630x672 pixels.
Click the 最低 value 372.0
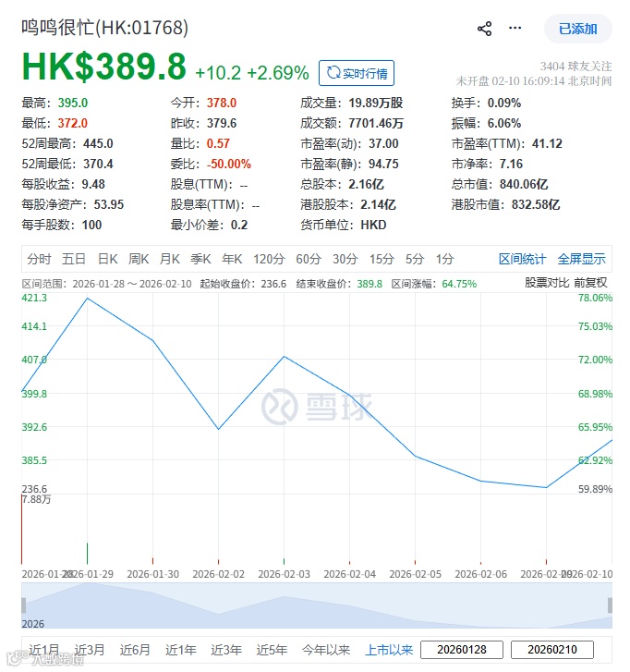[73, 124]
